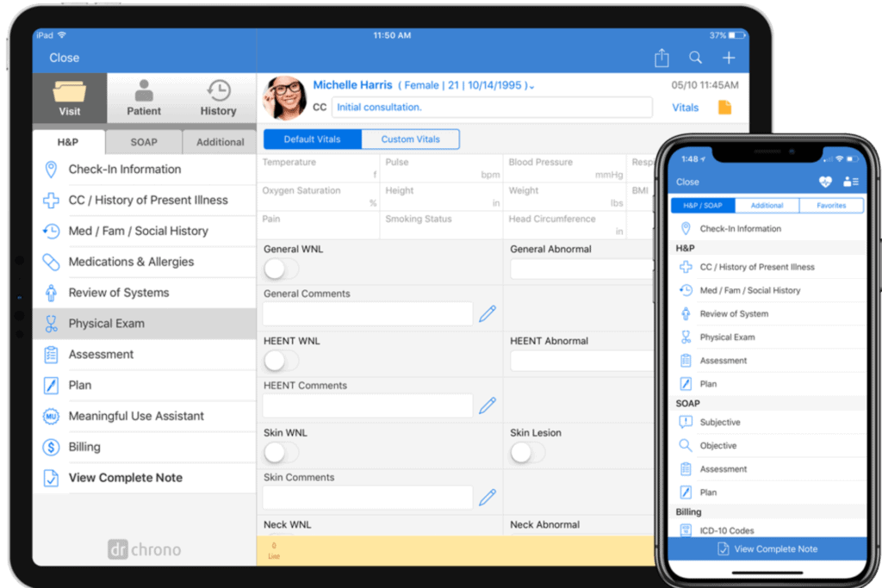Tap the share icon in top bar
This screenshot has height=588, width=882.
(x=661, y=58)
